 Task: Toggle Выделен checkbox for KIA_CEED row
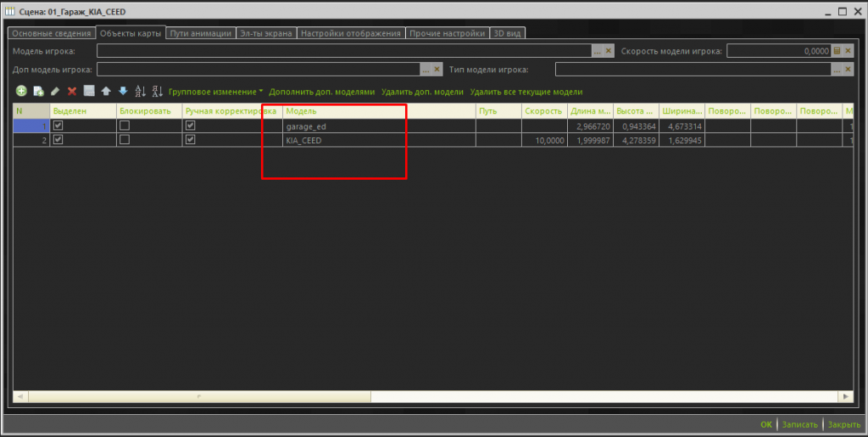pyautogui.click(x=58, y=139)
